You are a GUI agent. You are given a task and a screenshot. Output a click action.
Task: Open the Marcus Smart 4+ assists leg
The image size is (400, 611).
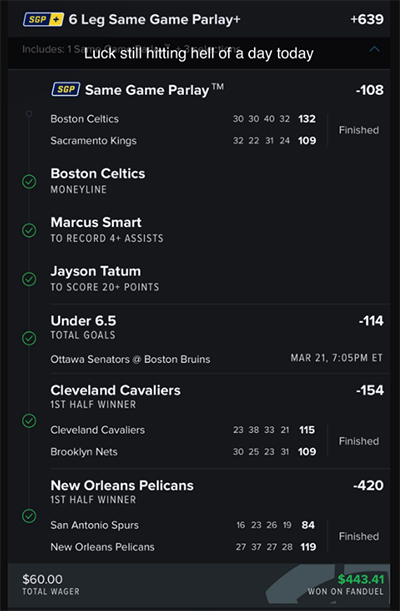click(x=107, y=230)
